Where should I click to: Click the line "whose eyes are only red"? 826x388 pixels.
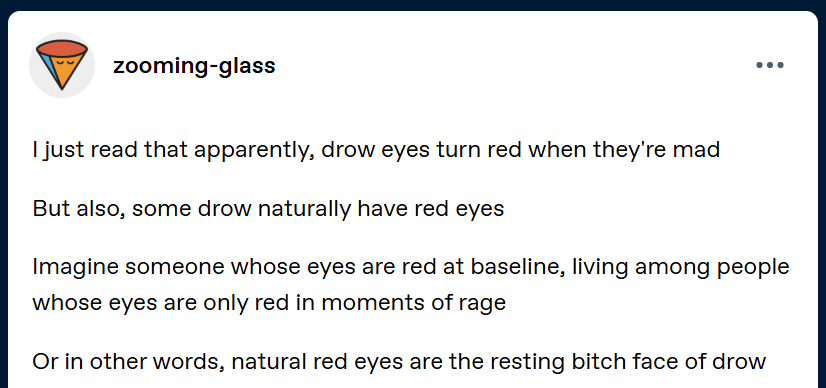click(x=269, y=303)
